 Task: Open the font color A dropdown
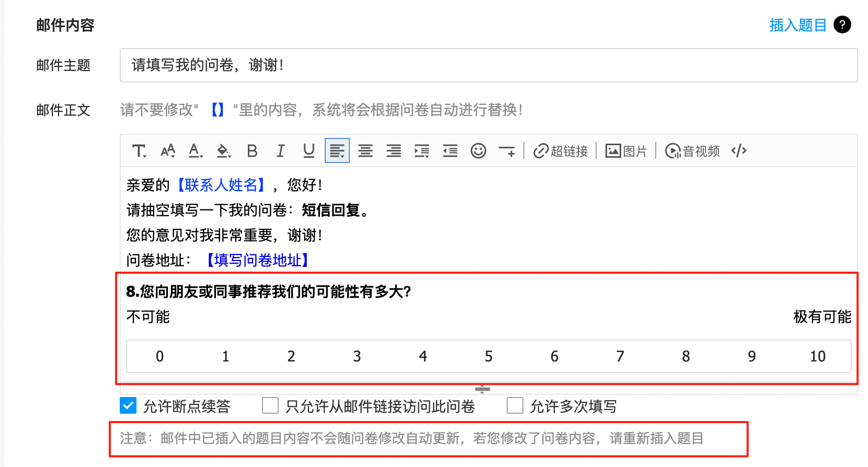[196, 151]
